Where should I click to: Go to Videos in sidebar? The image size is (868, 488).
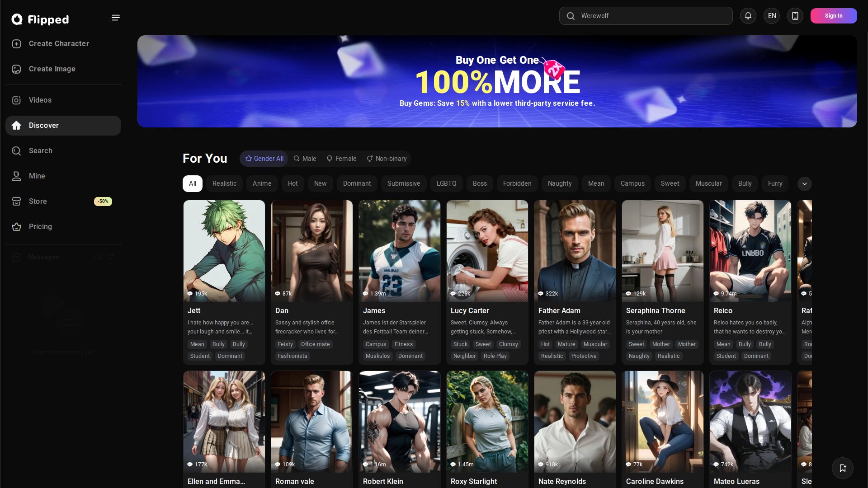63,100
